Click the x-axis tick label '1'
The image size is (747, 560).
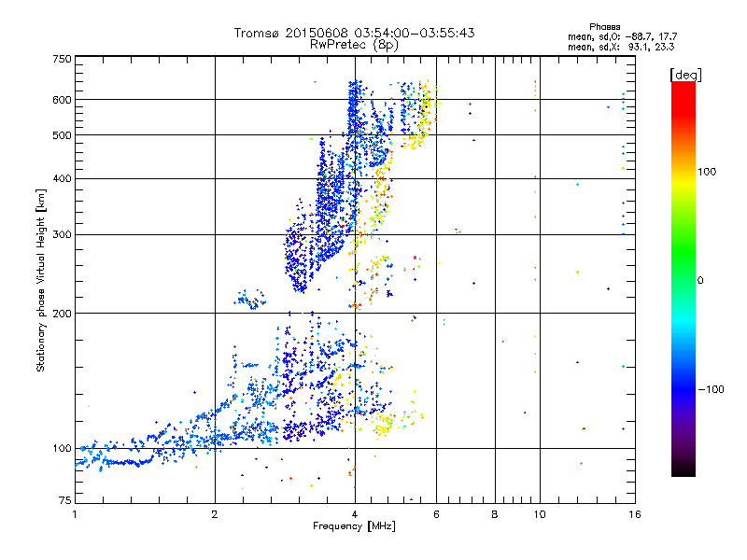pyautogui.click(x=75, y=514)
